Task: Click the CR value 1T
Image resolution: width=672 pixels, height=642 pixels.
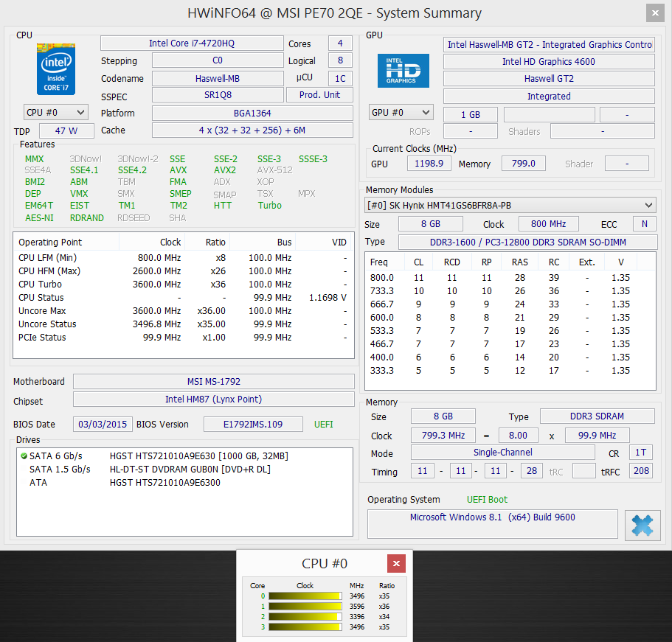Action: click(641, 453)
